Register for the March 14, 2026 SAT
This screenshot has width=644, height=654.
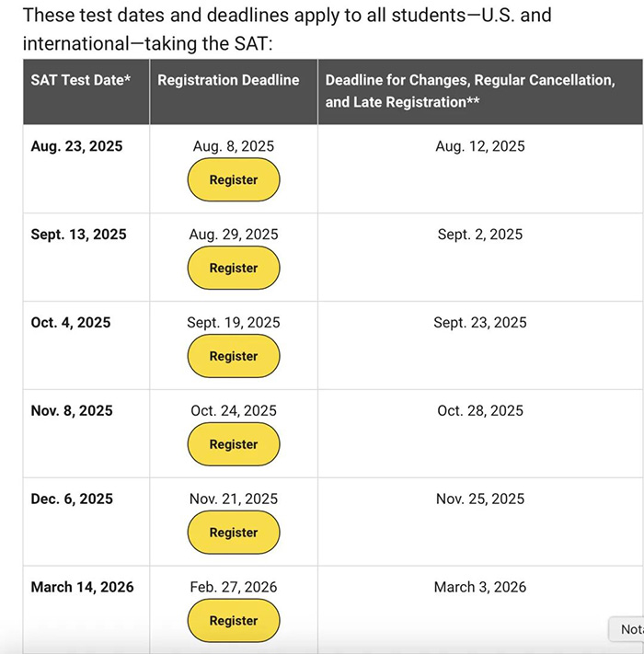233,621
